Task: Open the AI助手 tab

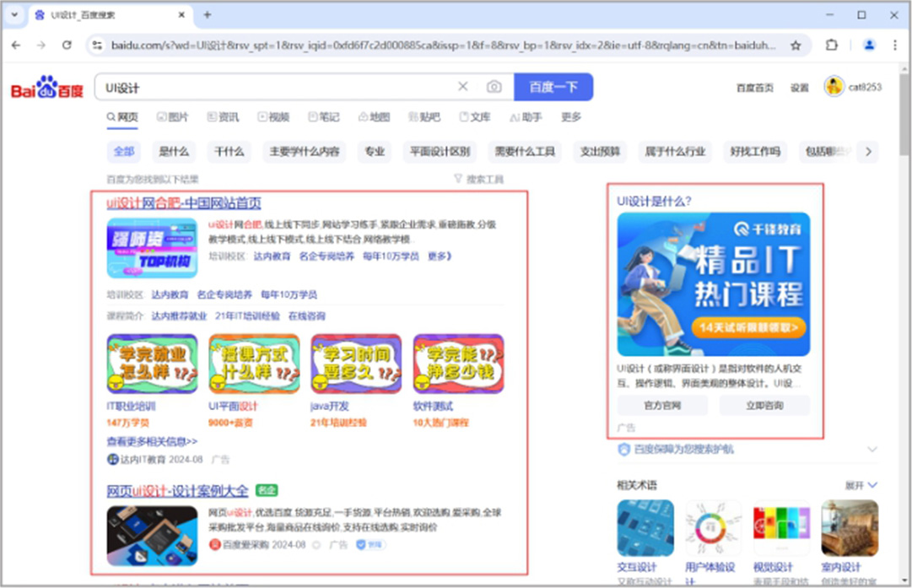Action: click(x=526, y=117)
